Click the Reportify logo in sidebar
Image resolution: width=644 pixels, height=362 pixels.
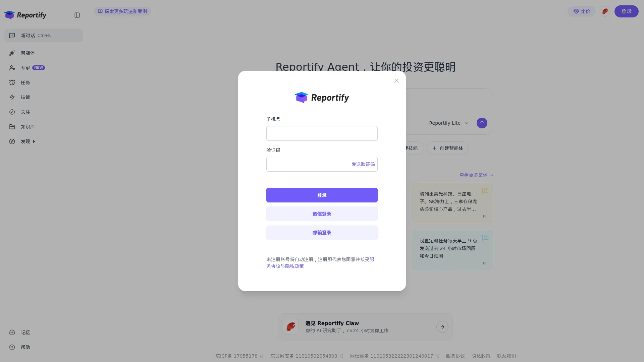tap(25, 15)
